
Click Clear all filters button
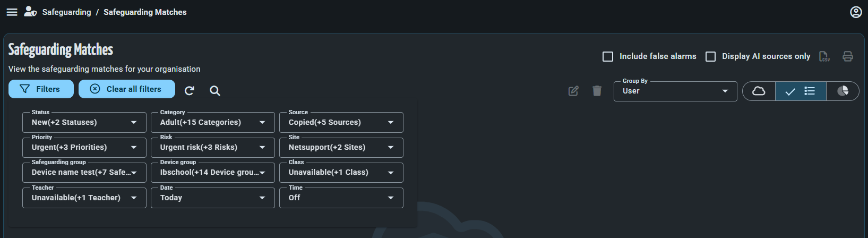[x=127, y=89]
